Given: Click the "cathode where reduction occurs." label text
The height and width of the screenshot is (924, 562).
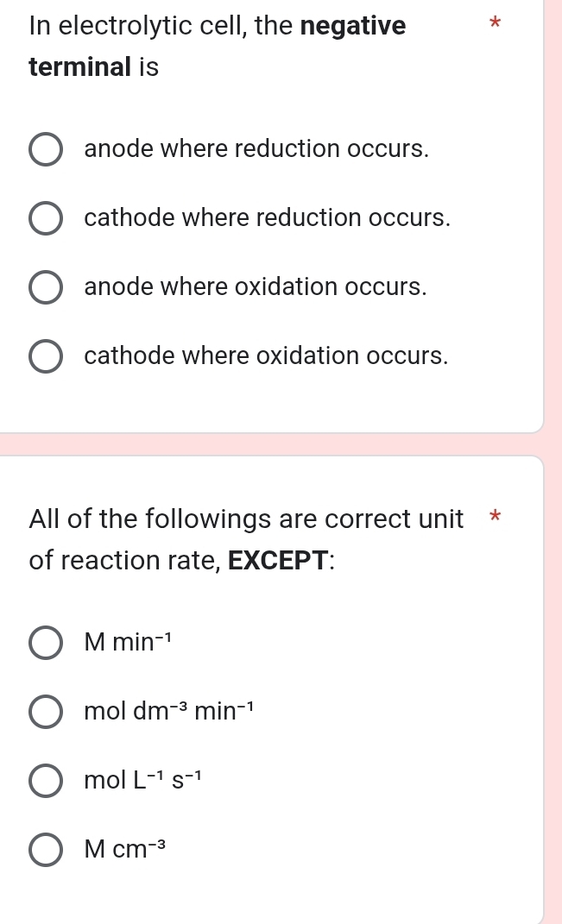Looking at the screenshot, I should [x=266, y=217].
